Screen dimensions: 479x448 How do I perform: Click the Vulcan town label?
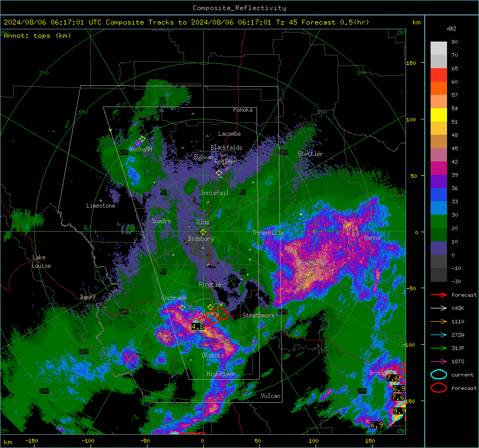pos(271,396)
